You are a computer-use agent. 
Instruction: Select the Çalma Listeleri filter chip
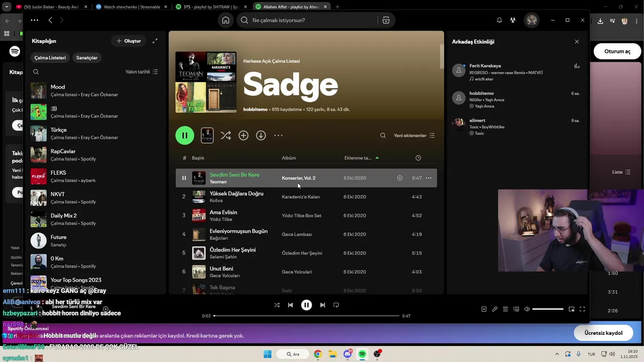50,58
